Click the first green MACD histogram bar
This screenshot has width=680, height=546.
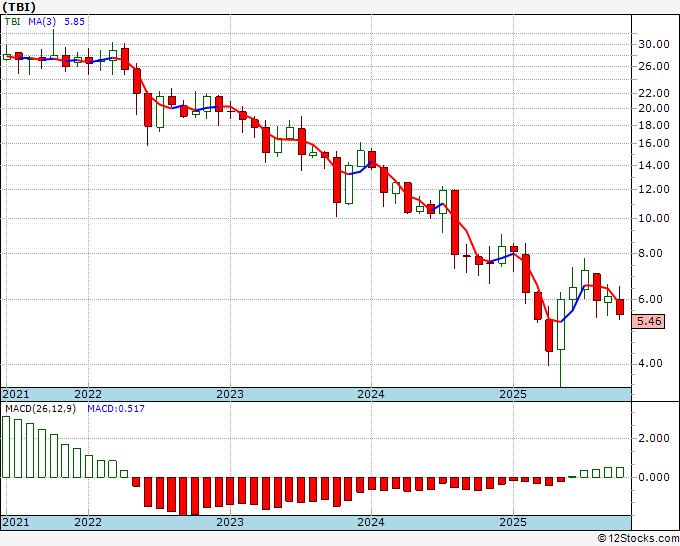click(x=6, y=447)
